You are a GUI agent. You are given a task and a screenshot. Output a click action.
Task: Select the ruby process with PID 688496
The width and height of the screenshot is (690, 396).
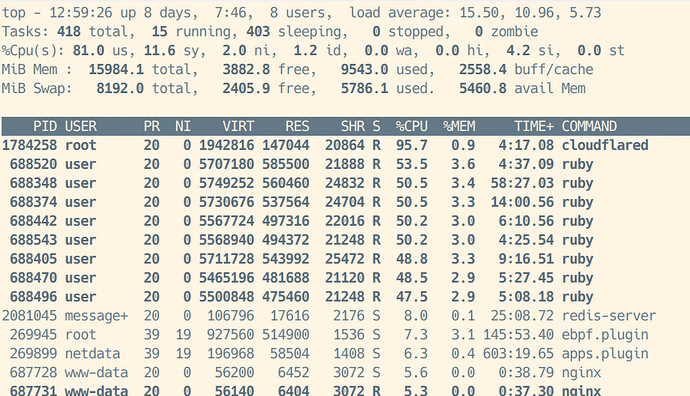[x=345, y=297]
